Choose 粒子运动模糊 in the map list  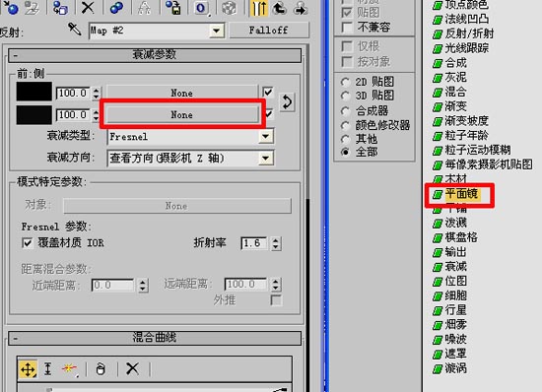click(x=478, y=151)
